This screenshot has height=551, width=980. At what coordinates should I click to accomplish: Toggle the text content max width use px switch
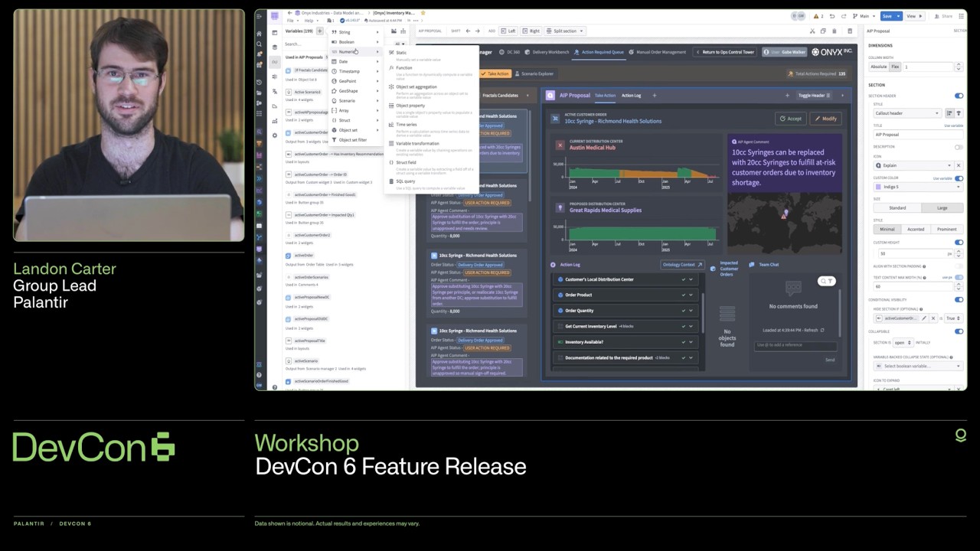[x=959, y=277]
